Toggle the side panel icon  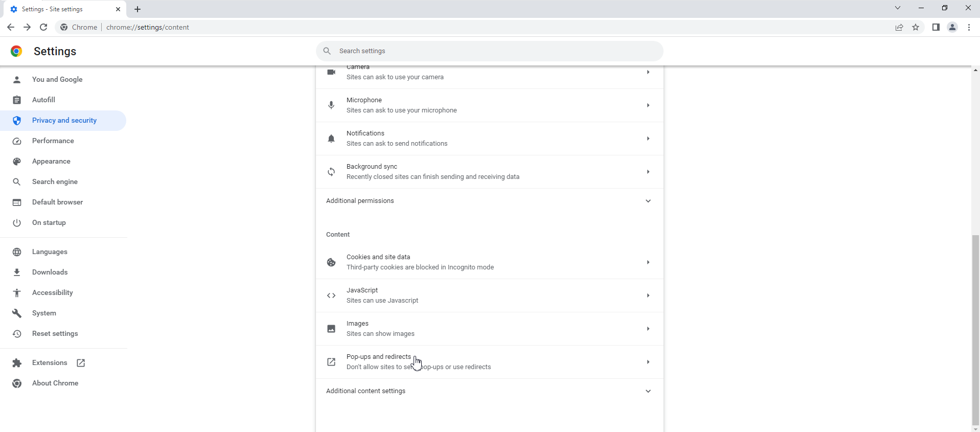coord(936,28)
